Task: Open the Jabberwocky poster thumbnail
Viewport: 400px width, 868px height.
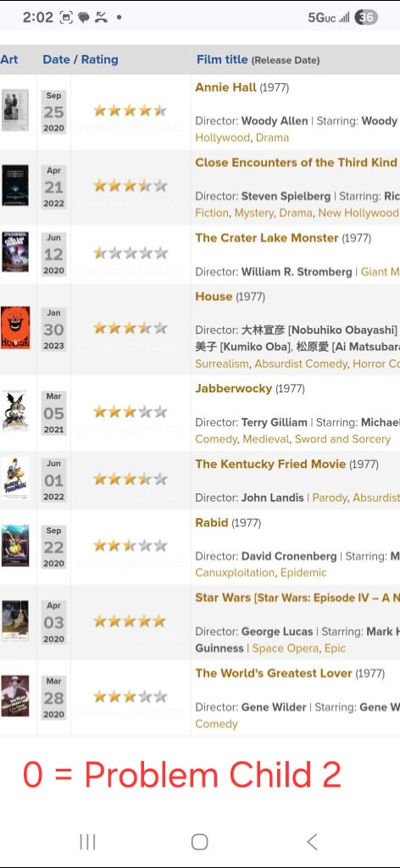Action: 15,411
